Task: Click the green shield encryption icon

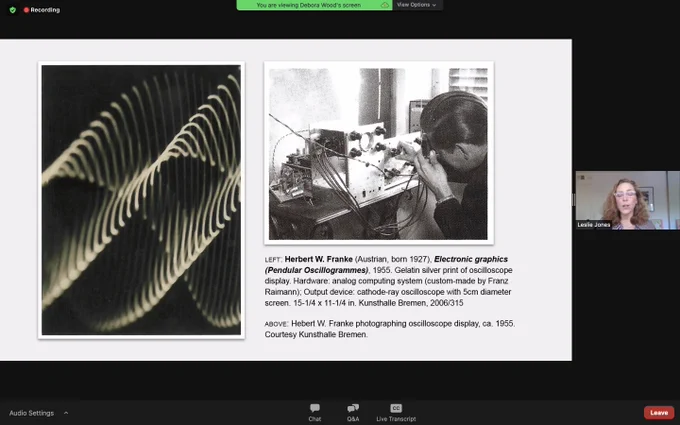Action: 13,10
